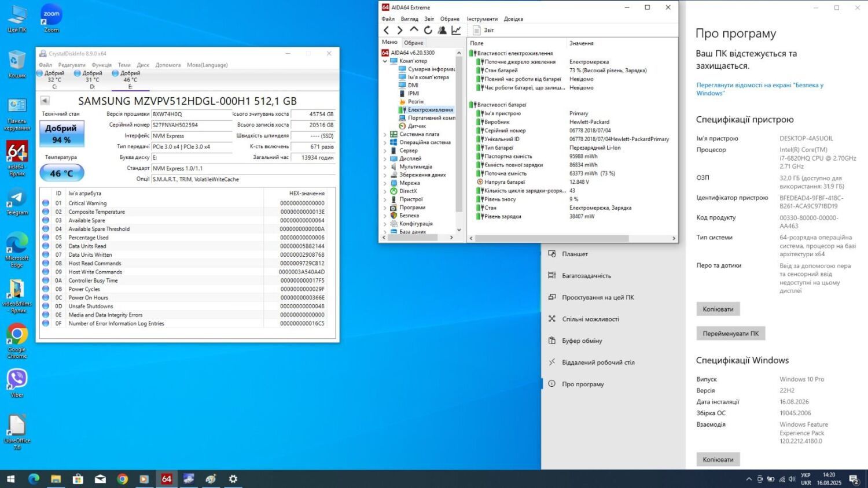This screenshot has width=868, height=488.
Task: Open the Інструменти menu in AIDA64
Action: coord(481,19)
